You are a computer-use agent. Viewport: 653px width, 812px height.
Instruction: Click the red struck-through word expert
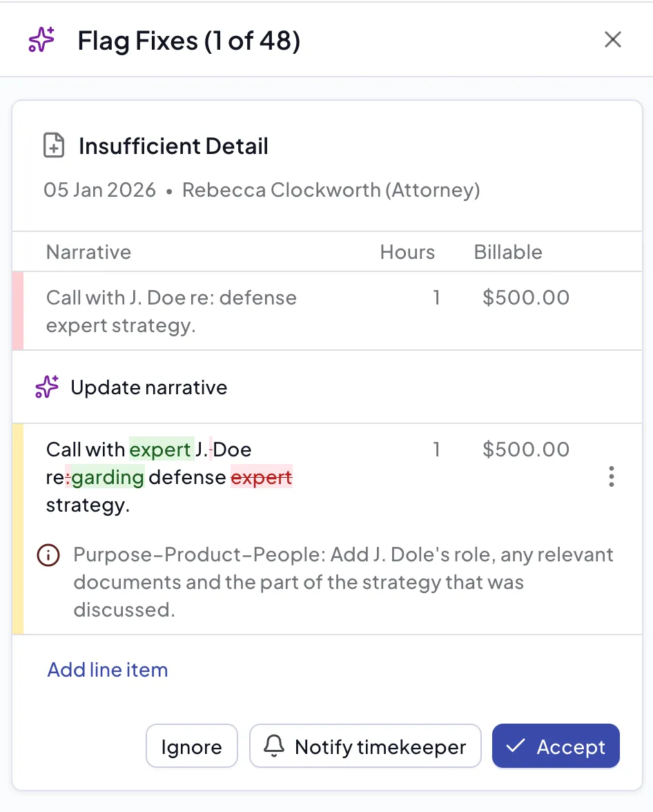point(261,477)
